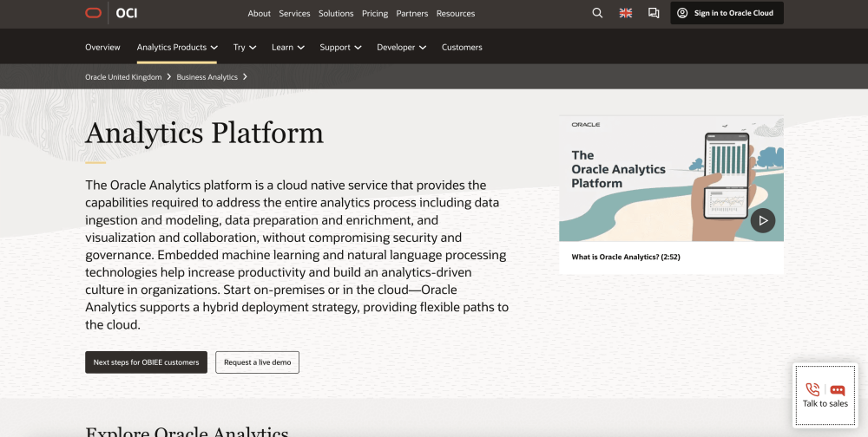
Task: Open the Partners menu
Action: point(411,13)
